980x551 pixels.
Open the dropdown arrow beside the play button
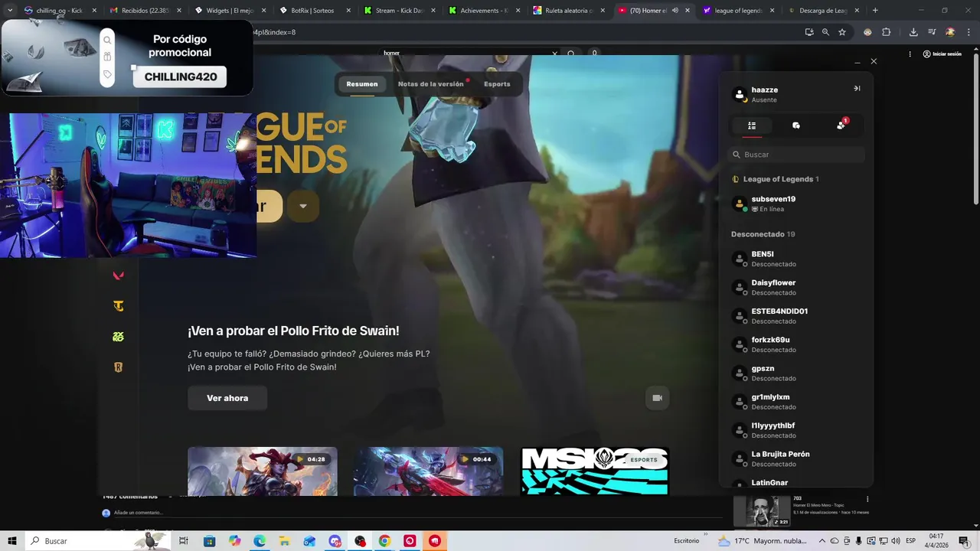(303, 206)
